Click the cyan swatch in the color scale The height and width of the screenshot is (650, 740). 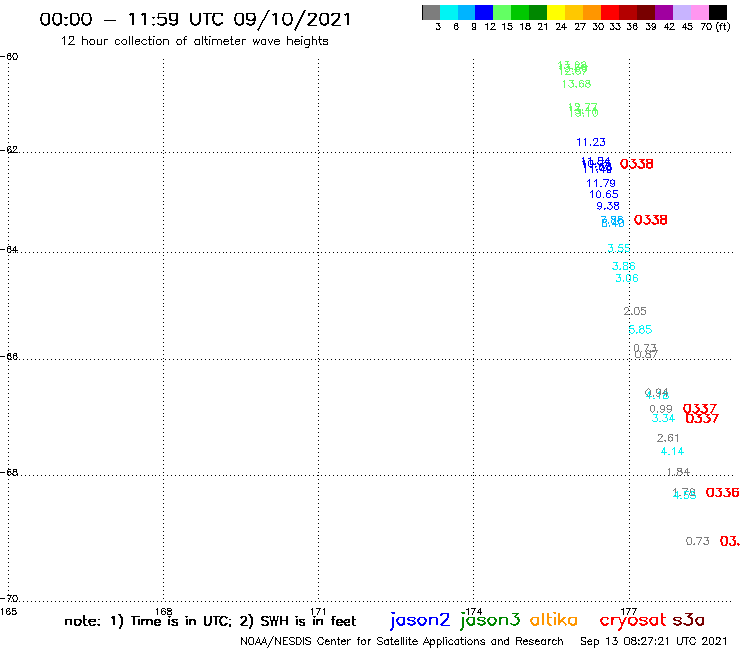449,12
